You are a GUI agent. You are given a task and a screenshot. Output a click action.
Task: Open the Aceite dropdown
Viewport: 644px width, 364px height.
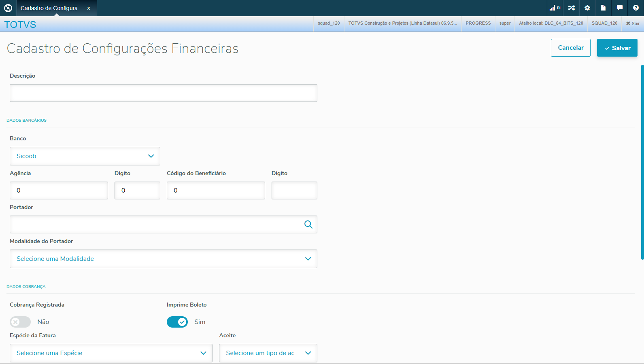click(268, 353)
